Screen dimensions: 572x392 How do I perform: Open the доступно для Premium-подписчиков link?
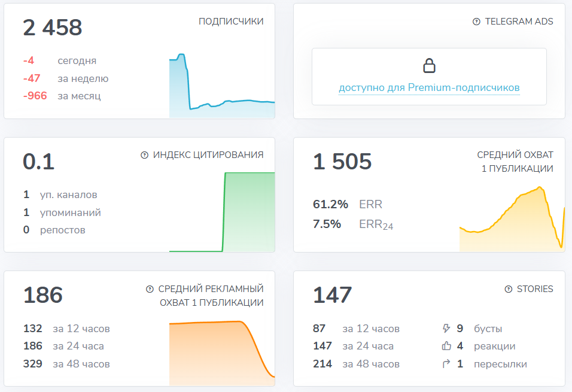click(429, 88)
